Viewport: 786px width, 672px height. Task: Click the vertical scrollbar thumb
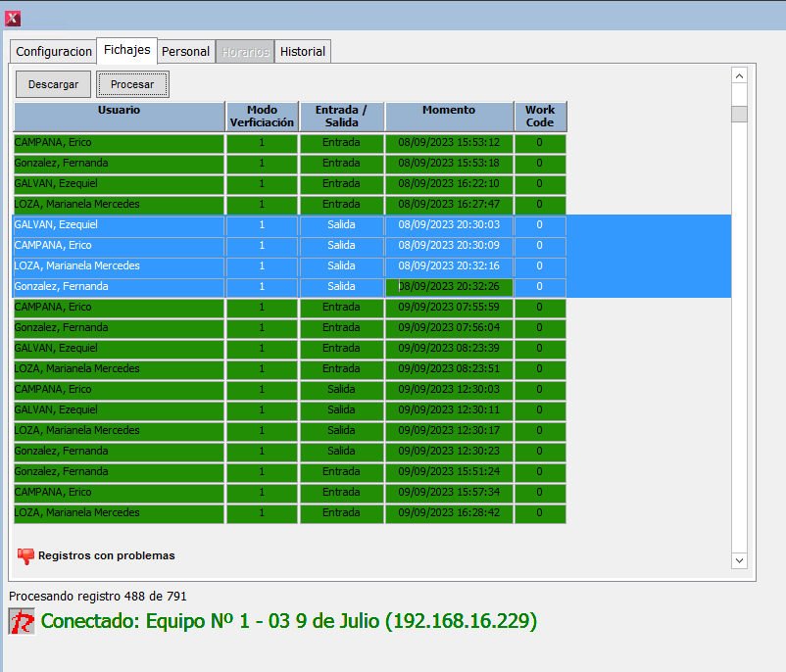click(x=740, y=114)
